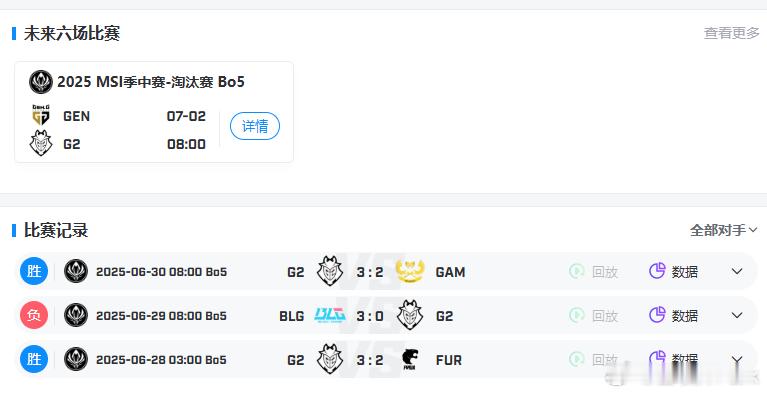Click the 数据 chart icon for BLG vs G2
This screenshot has height=394, width=767.
[x=657, y=315]
